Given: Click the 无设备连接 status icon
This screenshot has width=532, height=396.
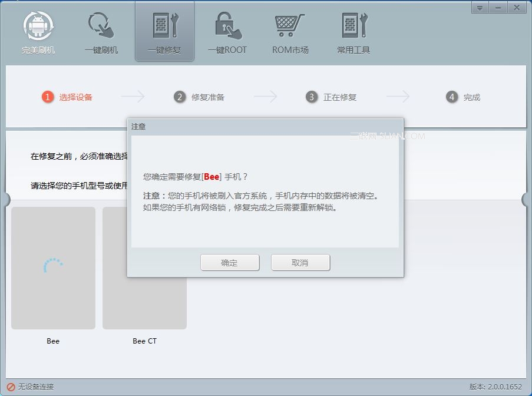Looking at the screenshot, I should coord(11,387).
